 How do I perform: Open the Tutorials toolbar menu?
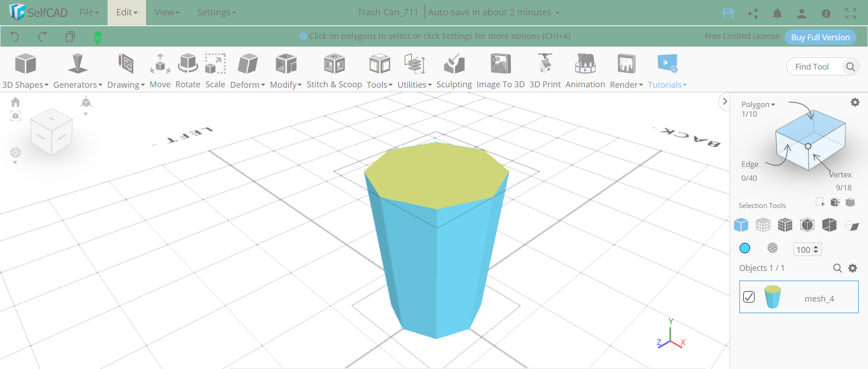667,71
